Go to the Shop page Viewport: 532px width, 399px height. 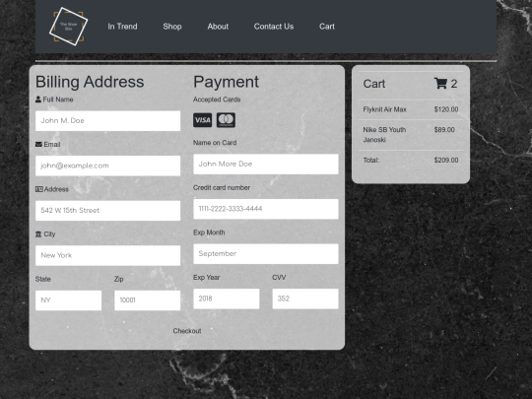click(172, 27)
